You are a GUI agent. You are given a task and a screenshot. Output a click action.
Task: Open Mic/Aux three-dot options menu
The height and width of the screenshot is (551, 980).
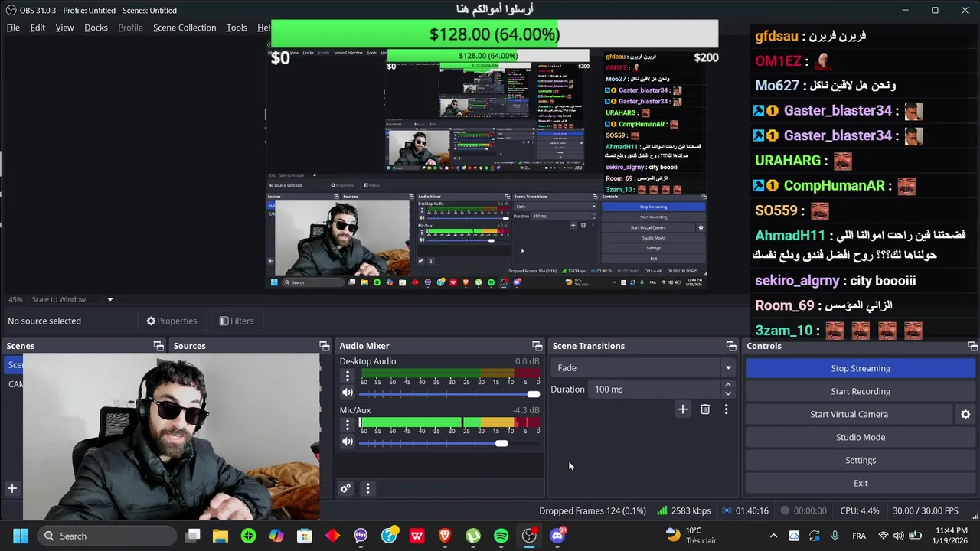click(x=348, y=425)
